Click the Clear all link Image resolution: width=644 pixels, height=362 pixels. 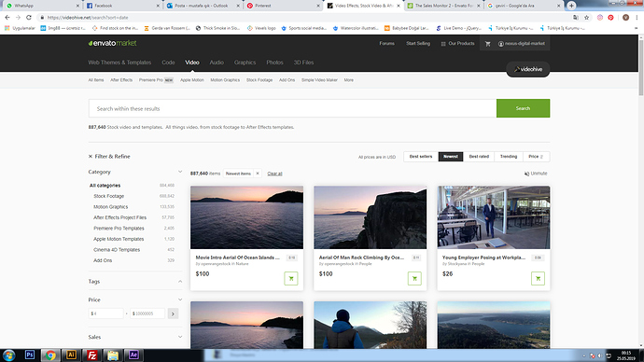pyautogui.click(x=274, y=174)
